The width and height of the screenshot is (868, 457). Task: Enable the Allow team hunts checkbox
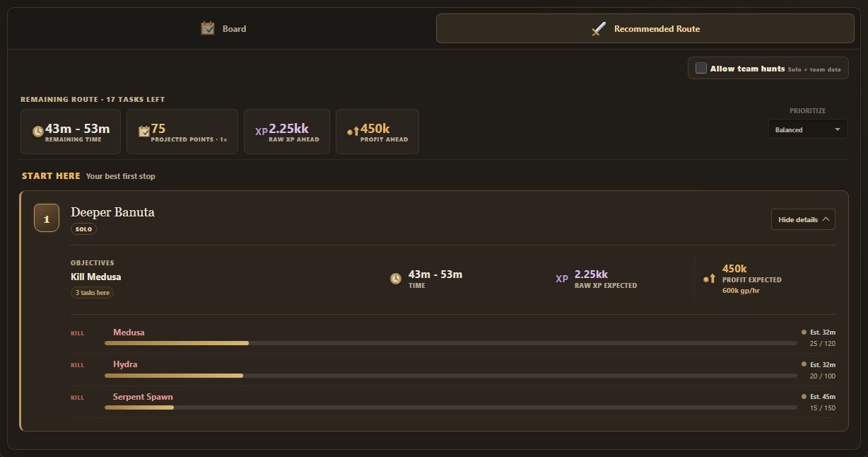[701, 68]
